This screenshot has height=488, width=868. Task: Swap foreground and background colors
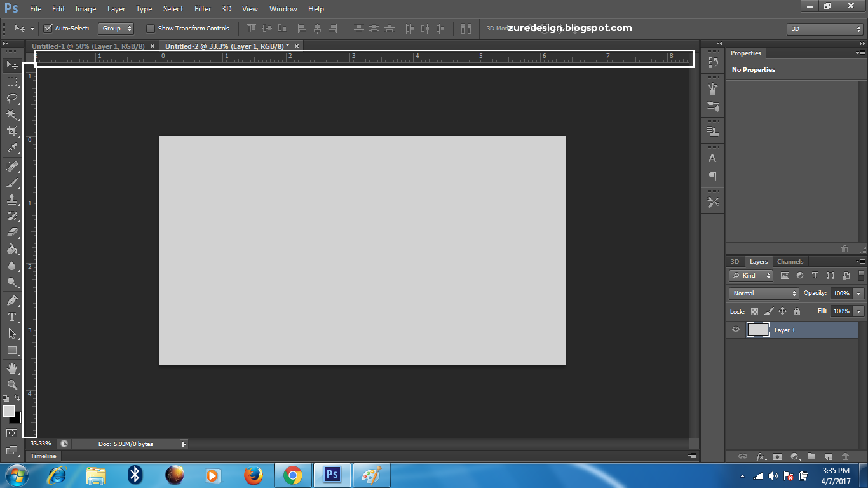(17, 398)
